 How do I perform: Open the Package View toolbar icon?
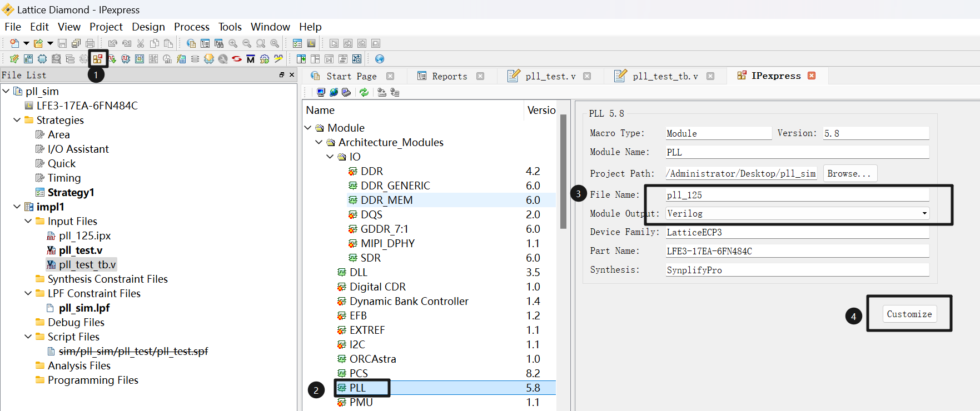coord(28,59)
